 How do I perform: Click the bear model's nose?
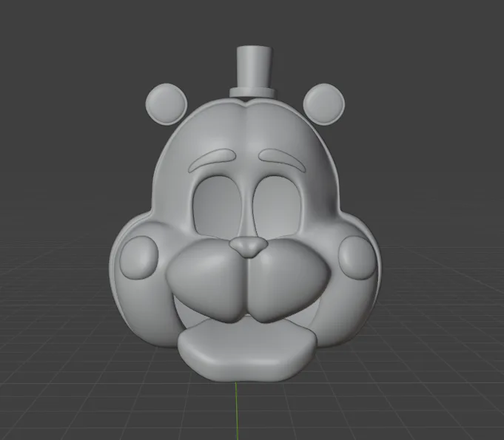tap(248, 247)
